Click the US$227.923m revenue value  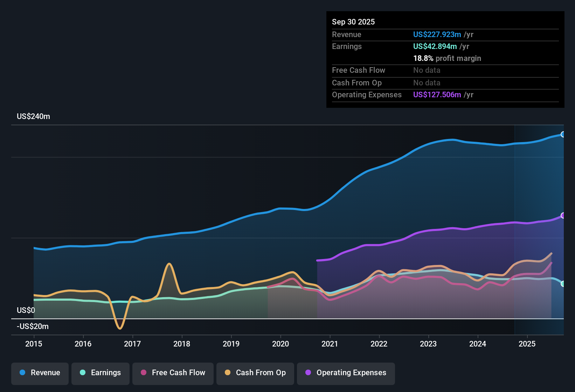point(437,34)
